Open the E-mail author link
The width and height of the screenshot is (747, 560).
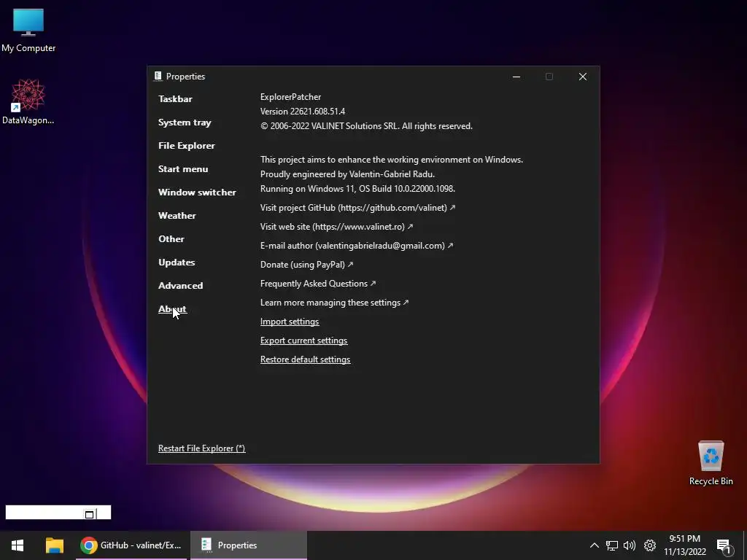point(356,246)
